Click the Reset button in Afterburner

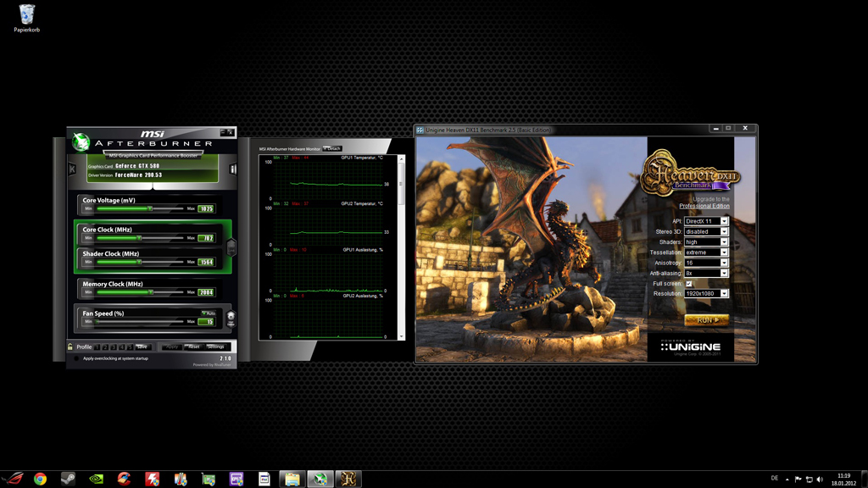coord(194,347)
